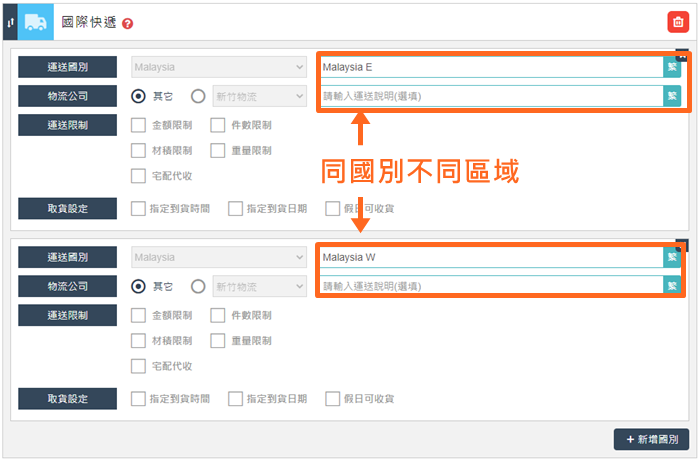Viewport: 700px width, 461px height.
Task: Enable 件數限制 in first block
Action: (x=217, y=125)
